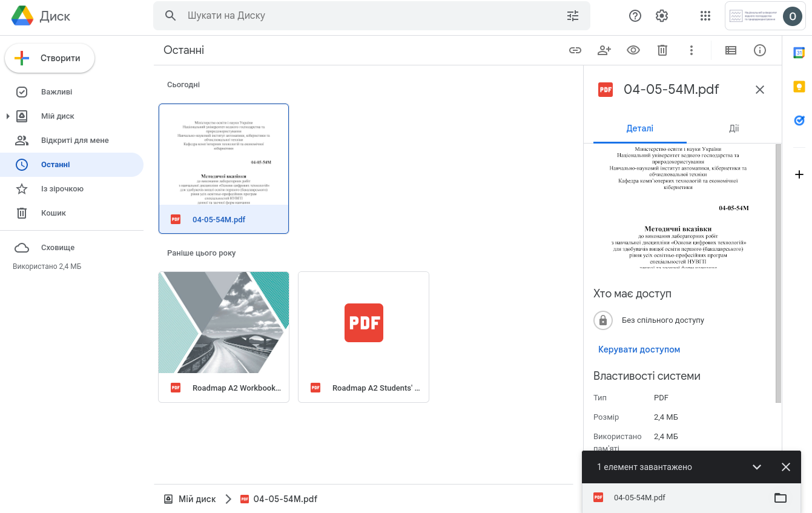Viewport: 812px width, 513px height.
Task: Open Google Calendar from side panel
Action: 799,53
